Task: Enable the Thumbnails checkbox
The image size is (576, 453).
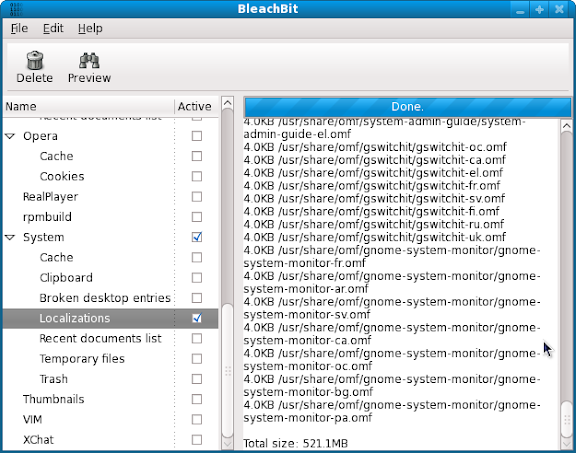Action: [197, 399]
